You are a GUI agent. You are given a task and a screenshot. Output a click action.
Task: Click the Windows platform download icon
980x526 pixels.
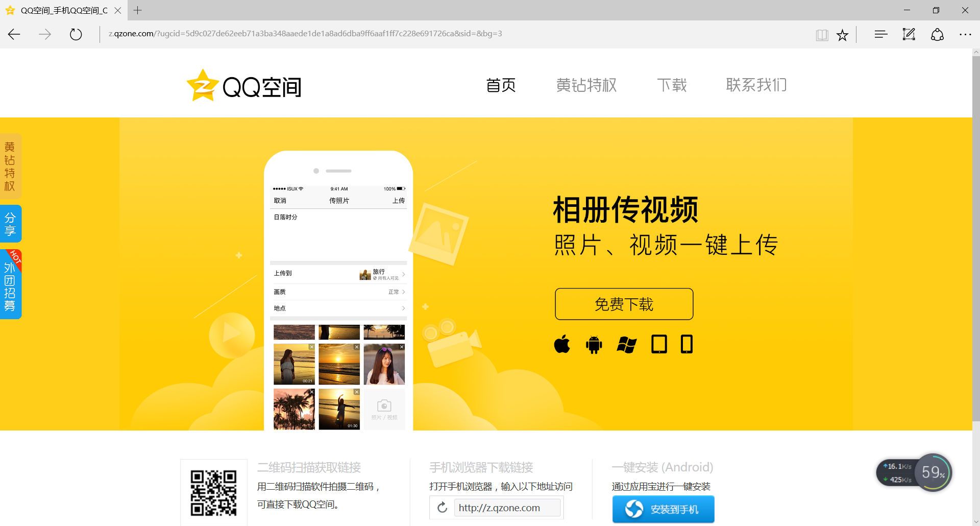click(x=626, y=345)
